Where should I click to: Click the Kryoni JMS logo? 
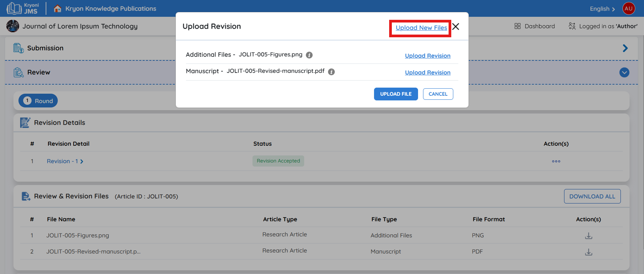coord(23,8)
